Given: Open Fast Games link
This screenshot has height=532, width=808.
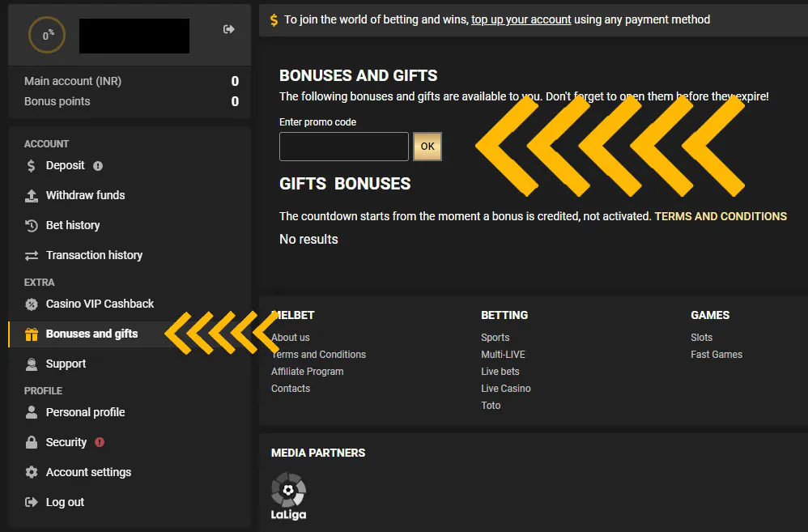Looking at the screenshot, I should pos(717,355).
